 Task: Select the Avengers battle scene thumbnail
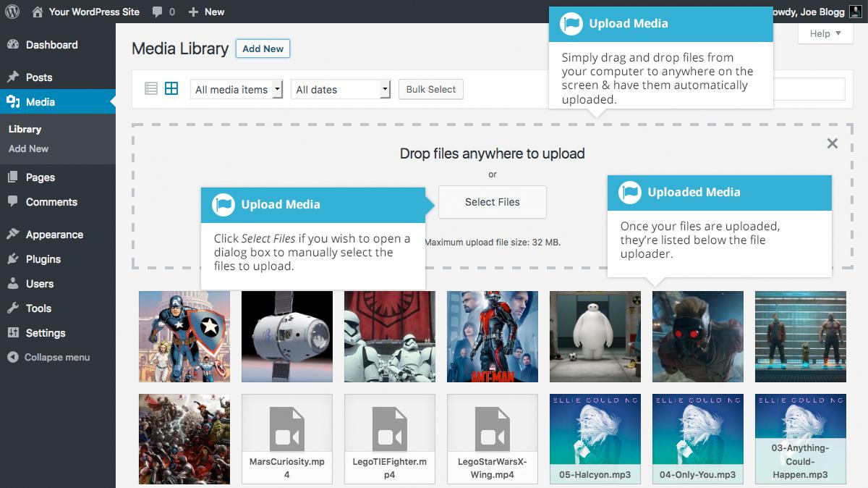pyautogui.click(x=184, y=439)
